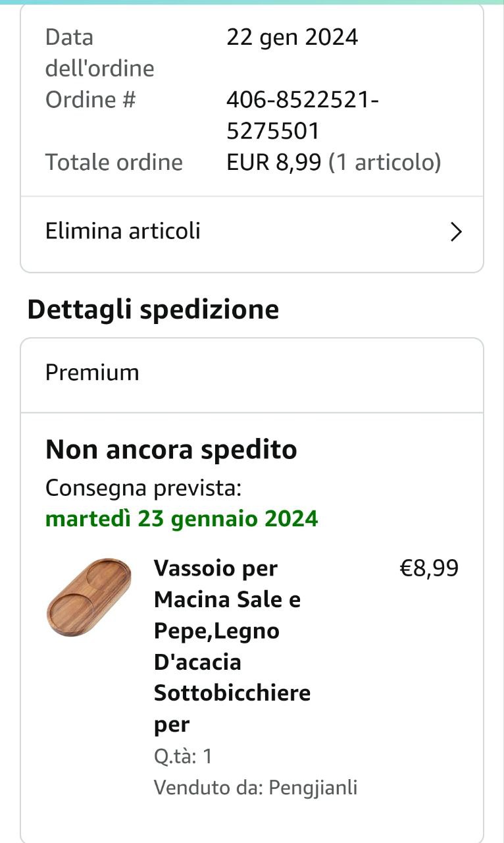Screen dimensions: 504x843
Task: Tap the order date 22 gen 2024
Action: (292, 37)
